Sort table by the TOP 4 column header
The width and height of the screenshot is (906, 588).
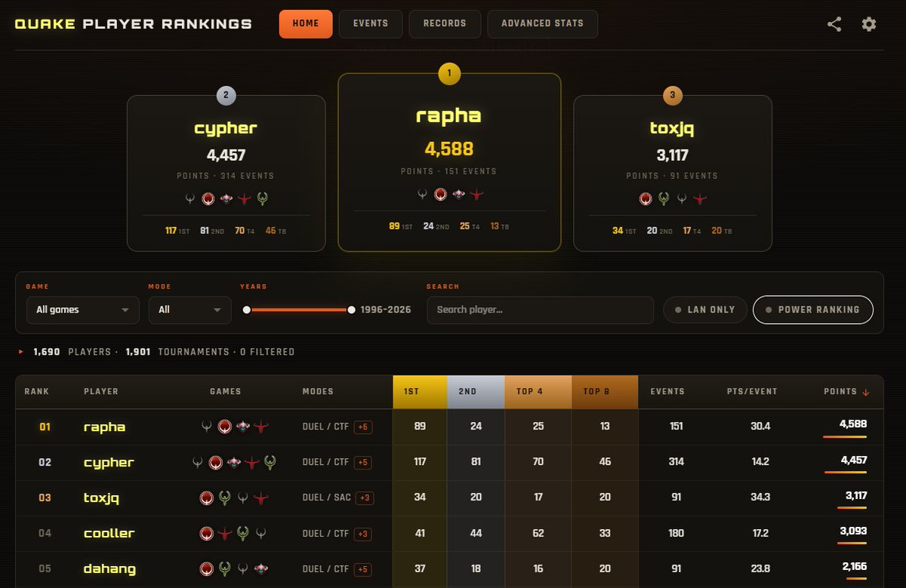pyautogui.click(x=538, y=392)
